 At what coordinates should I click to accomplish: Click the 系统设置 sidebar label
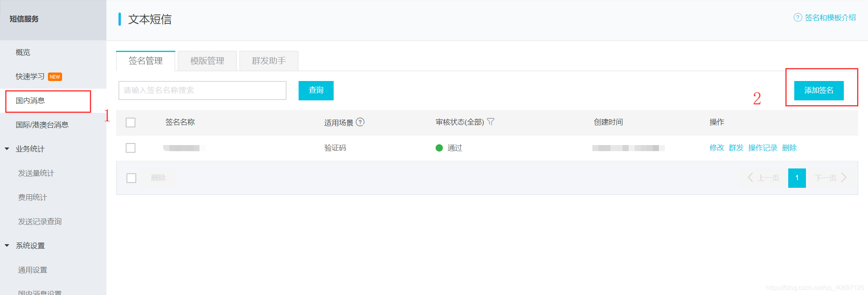30,246
